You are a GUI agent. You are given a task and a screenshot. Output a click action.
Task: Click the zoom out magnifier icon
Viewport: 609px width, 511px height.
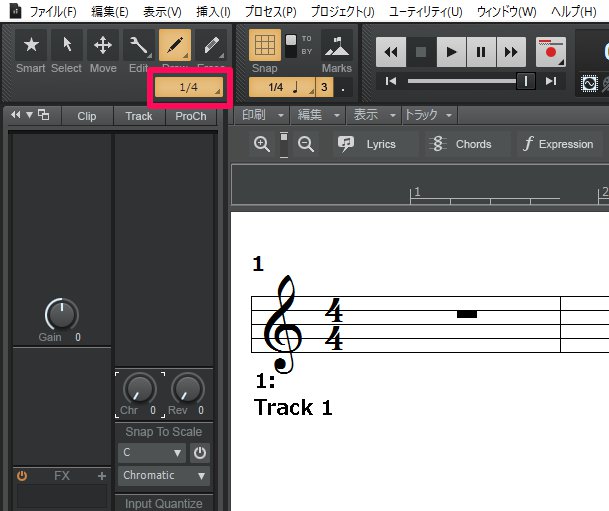tap(306, 144)
